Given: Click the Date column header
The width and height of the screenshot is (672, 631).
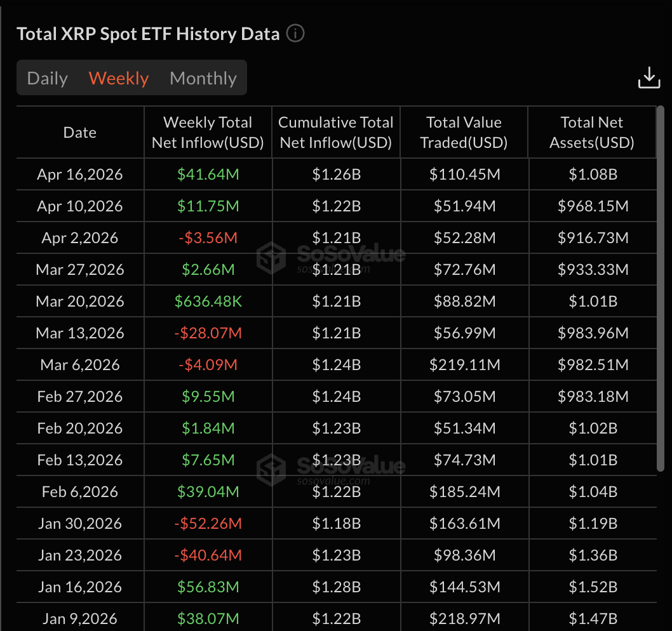Looking at the screenshot, I should 80,133.
